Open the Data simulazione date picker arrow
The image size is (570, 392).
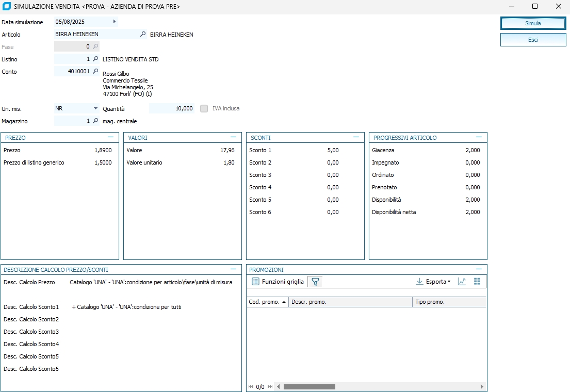(114, 22)
